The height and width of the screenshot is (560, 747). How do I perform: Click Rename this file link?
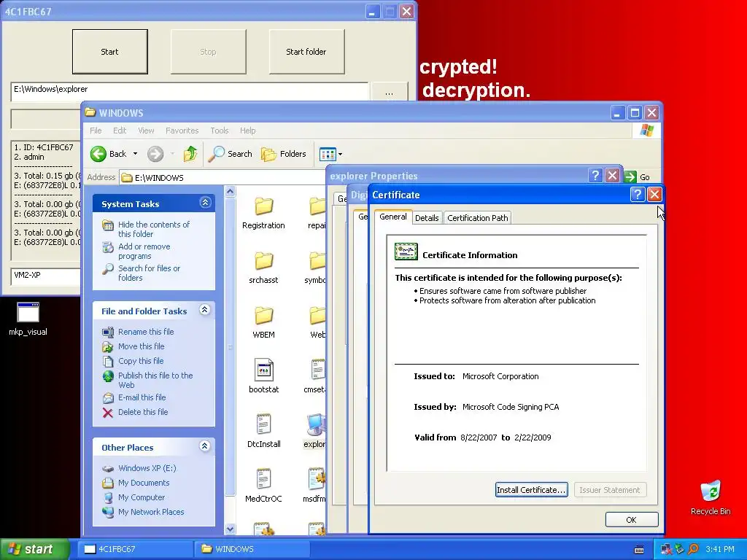click(146, 332)
